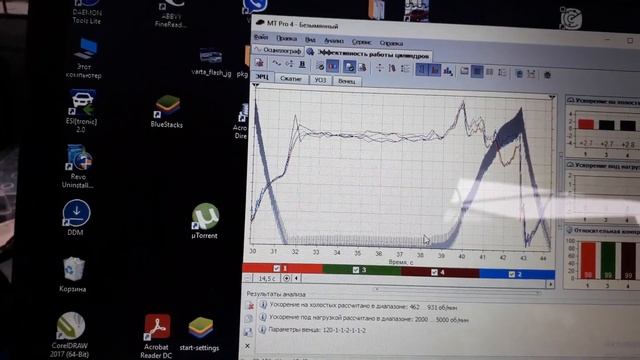The width and height of the screenshot is (640, 360).
Task: Click the green bar in Относительная компрессия chart
Action: 608,261
